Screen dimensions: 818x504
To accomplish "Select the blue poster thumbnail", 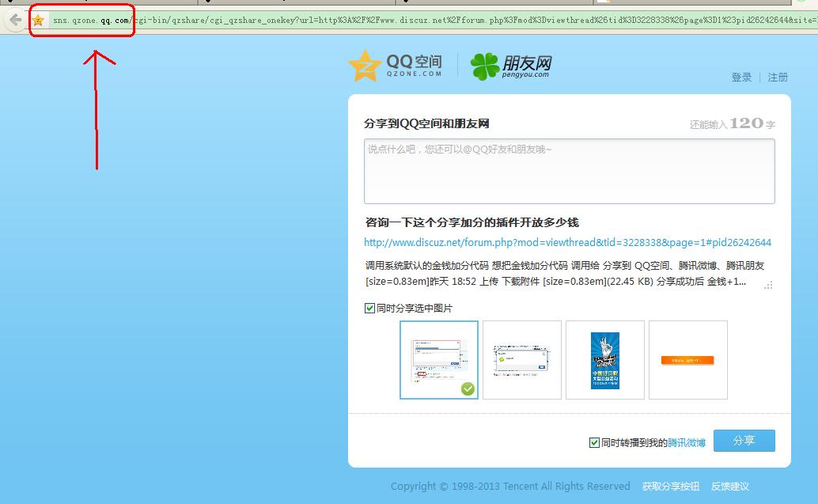I will pyautogui.click(x=604, y=360).
